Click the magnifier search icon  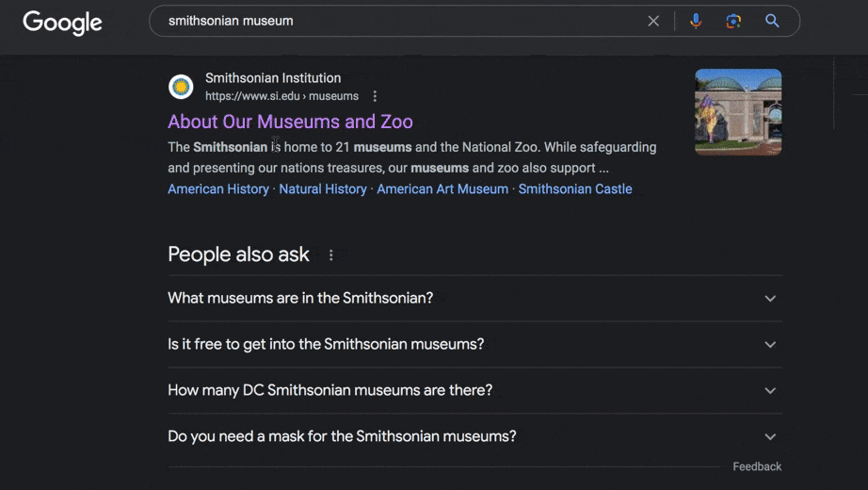(772, 21)
